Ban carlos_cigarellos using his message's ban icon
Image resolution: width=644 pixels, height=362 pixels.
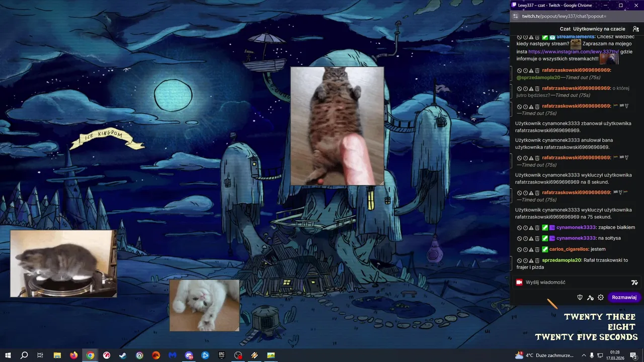pyautogui.click(x=519, y=249)
